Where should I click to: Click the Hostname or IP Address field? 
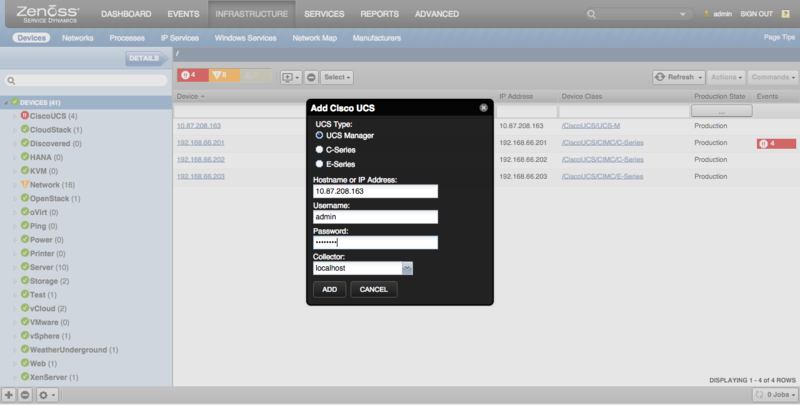tap(376, 191)
